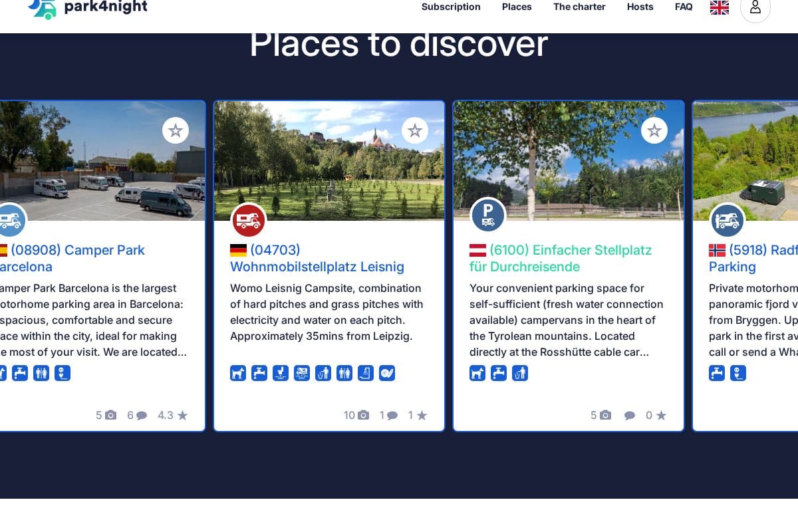Screen dimensions: 798x532
Task: Open the Leisnig campsite photo
Action: point(329,161)
